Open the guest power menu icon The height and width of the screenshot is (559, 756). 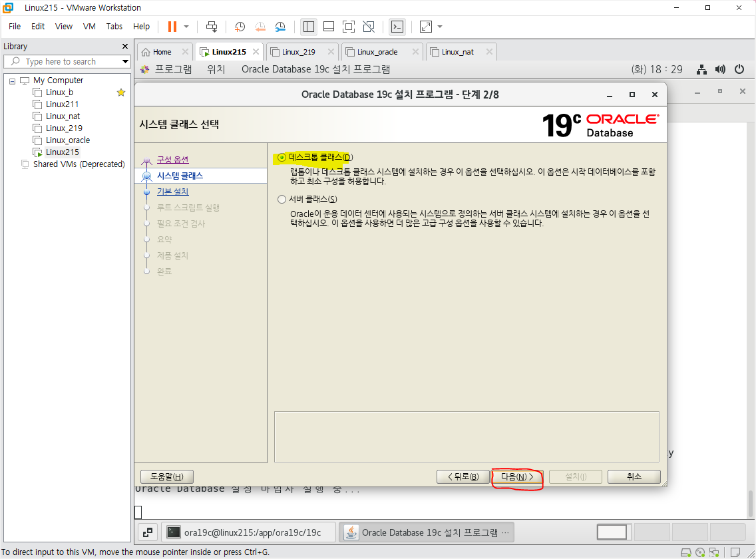[739, 69]
